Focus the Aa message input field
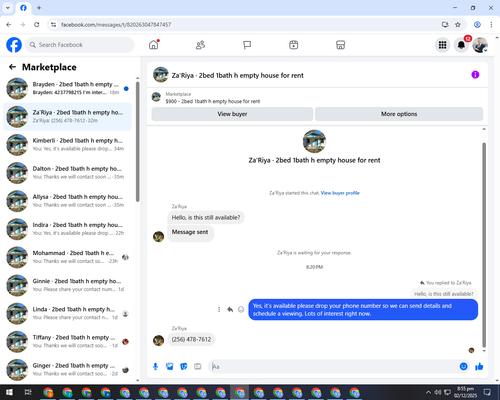 (x=333, y=367)
